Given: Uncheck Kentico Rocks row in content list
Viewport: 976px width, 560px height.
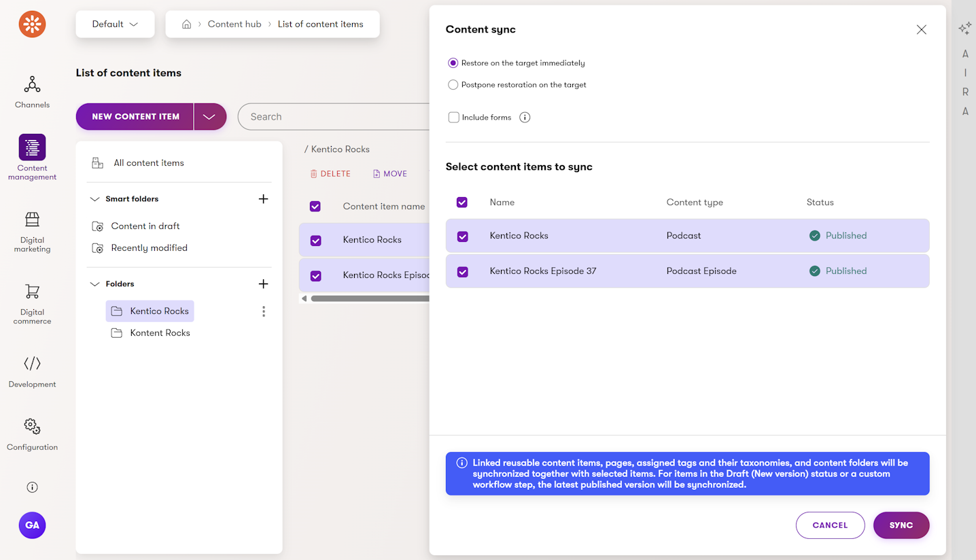Looking at the screenshot, I should [x=316, y=241].
